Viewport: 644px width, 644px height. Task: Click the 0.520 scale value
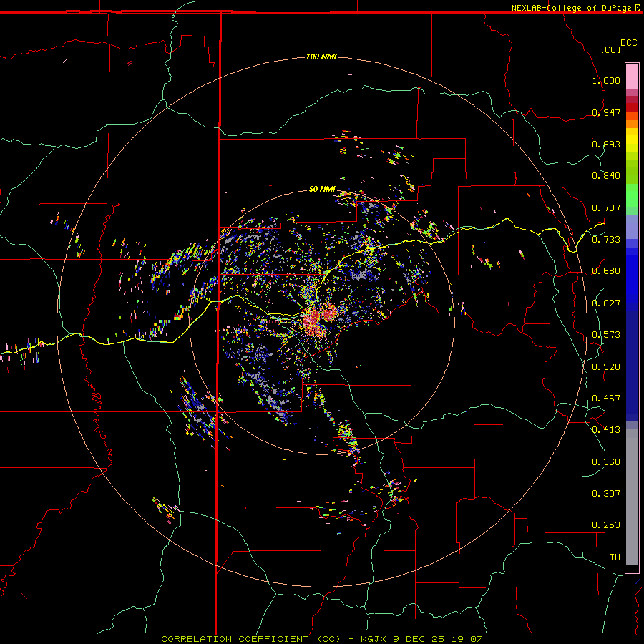606,367
